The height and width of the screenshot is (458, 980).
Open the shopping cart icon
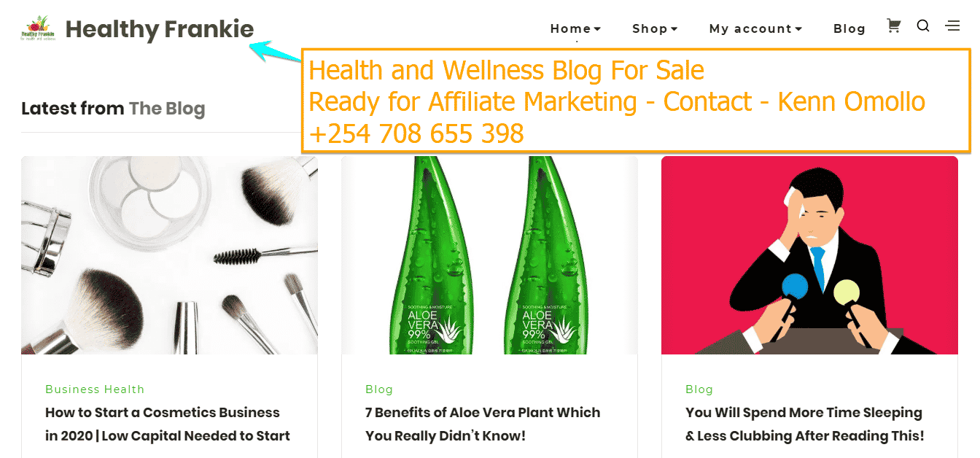pos(893,26)
